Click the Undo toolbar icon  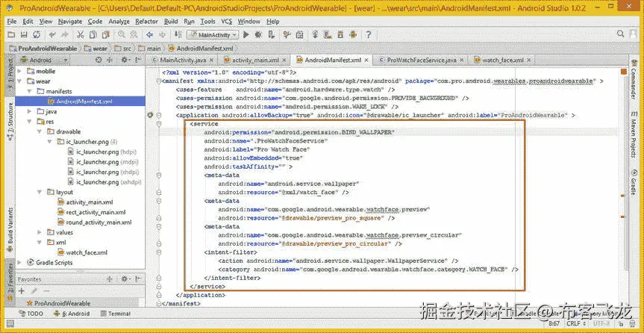pyautogui.click(x=52, y=34)
